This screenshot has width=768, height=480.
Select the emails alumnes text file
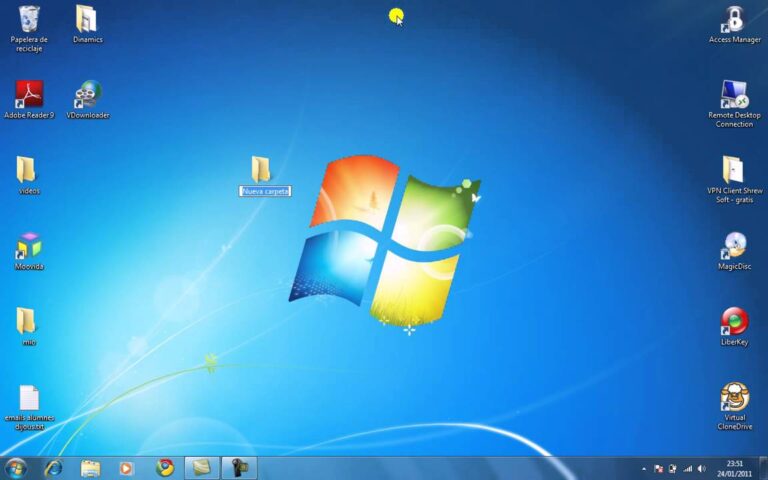[x=29, y=397]
